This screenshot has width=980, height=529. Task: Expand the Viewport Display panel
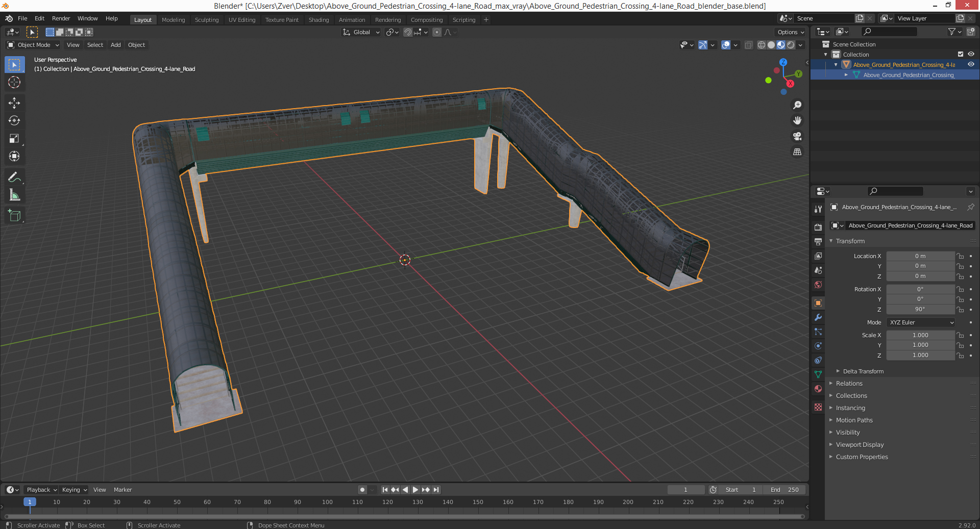pos(860,445)
